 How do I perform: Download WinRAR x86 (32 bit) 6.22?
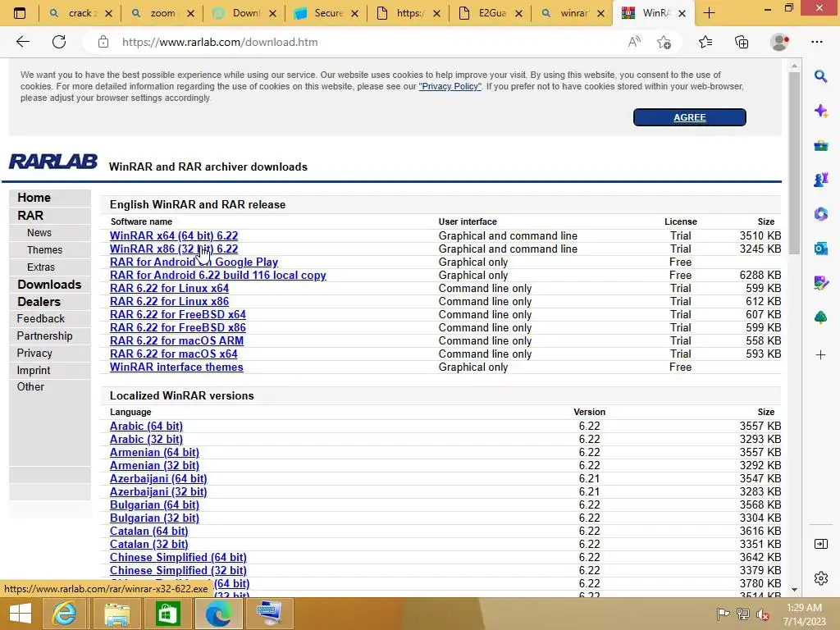coord(174,249)
